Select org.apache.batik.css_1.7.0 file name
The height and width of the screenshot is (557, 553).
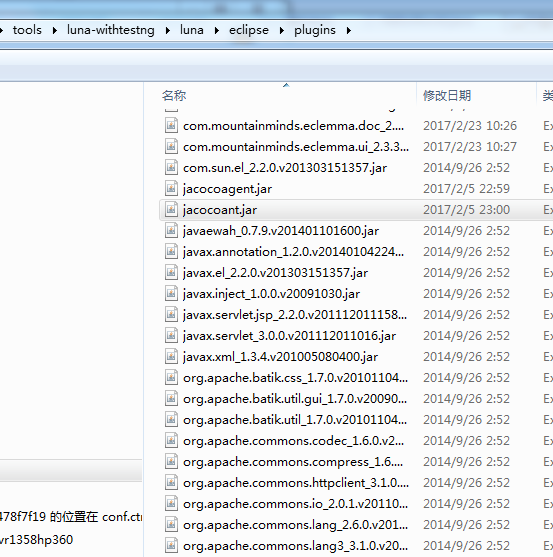click(296, 378)
